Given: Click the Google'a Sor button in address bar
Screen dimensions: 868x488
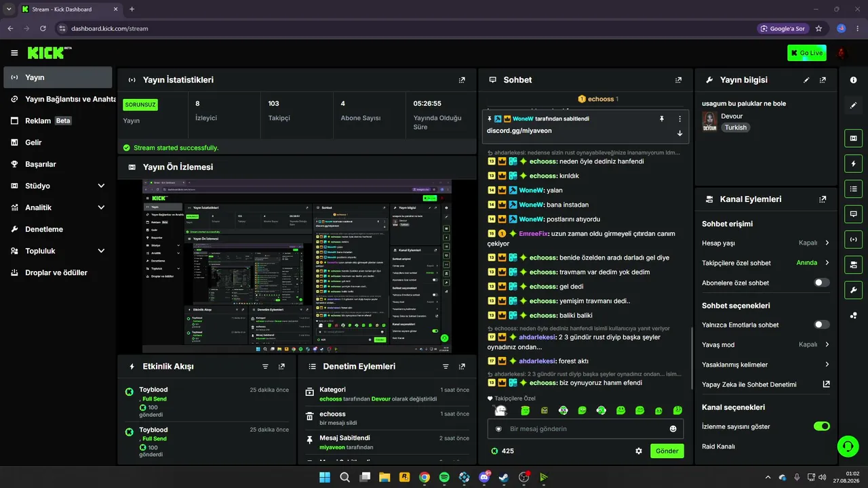Looking at the screenshot, I should pos(783,28).
